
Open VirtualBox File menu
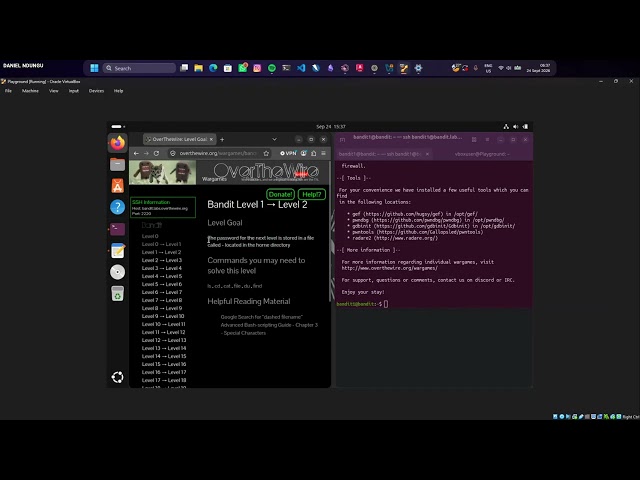click(x=8, y=91)
